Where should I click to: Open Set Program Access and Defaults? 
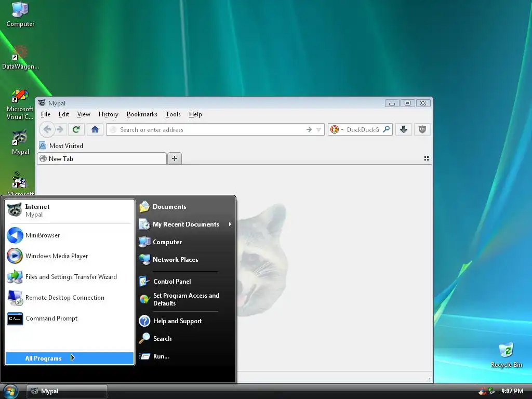click(x=186, y=299)
